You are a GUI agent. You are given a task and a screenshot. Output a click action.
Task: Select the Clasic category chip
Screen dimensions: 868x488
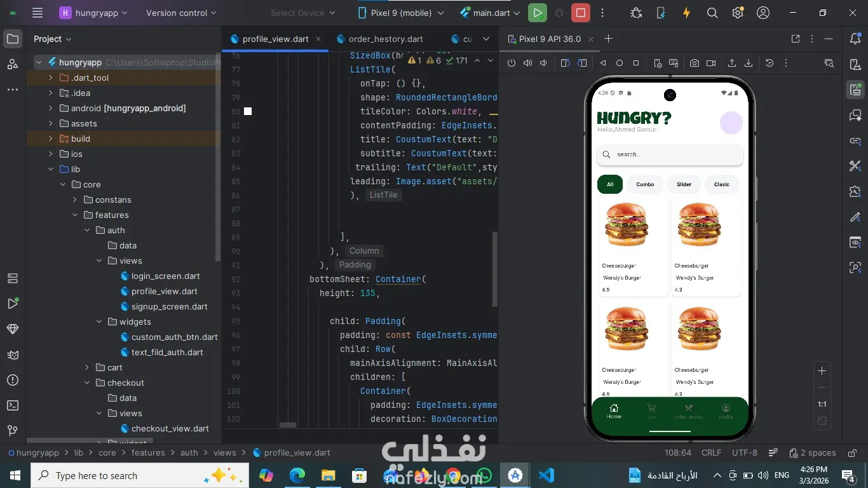(x=722, y=184)
